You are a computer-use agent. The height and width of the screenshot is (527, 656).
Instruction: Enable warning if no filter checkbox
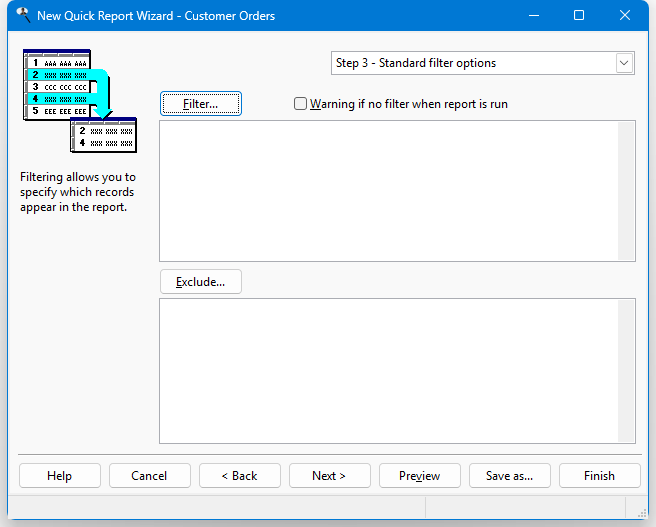[x=301, y=104]
